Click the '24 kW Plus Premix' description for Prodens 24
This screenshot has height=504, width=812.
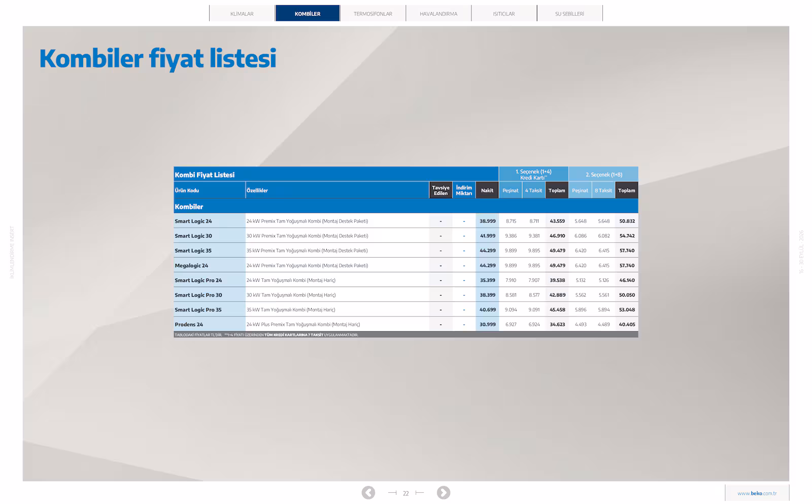303,325
